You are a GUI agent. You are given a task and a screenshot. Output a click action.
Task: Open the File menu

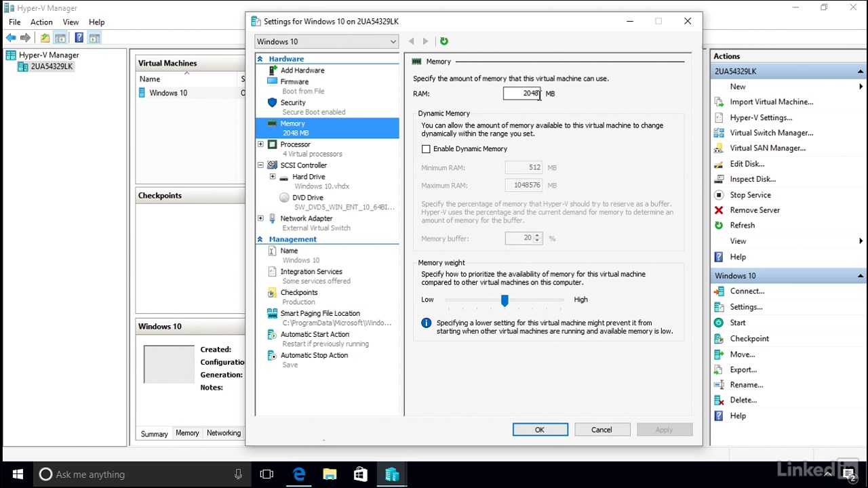click(15, 22)
